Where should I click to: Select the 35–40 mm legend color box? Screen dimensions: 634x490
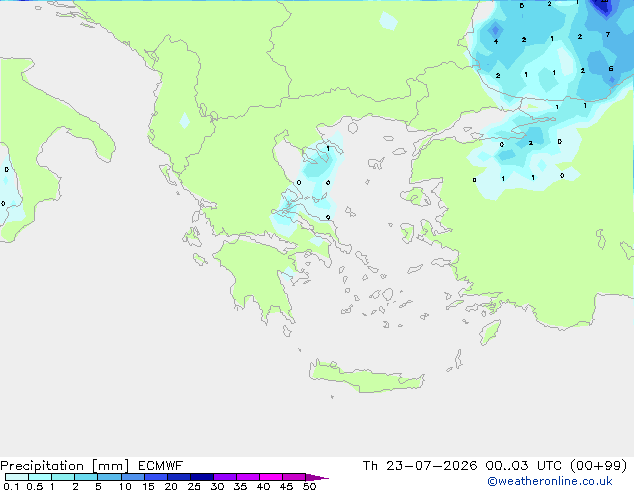pyautogui.click(x=248, y=477)
